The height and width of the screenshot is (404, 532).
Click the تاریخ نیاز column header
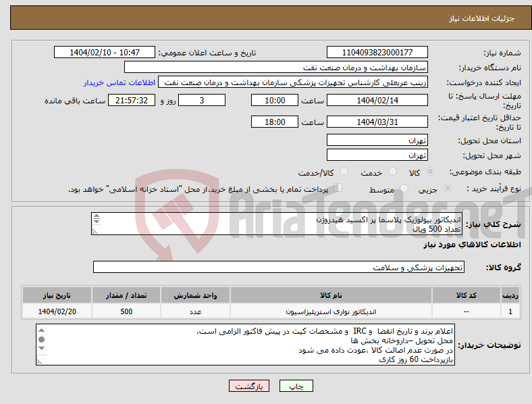57,295
